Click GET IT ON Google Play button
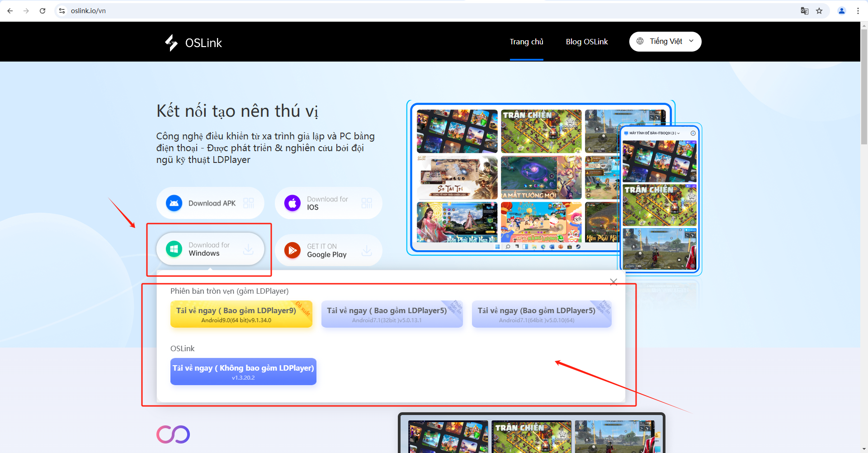Viewport: 868px width, 453px height. point(328,250)
